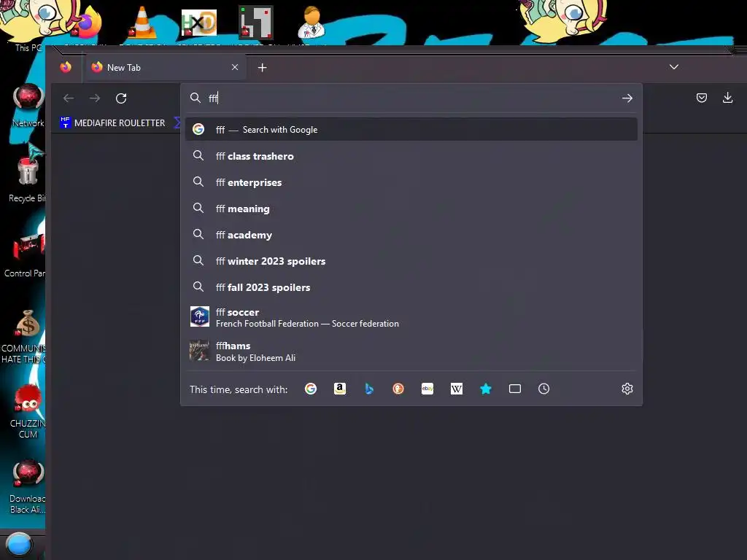Open the Downloads panel
This screenshot has width=747, height=560.
tap(727, 98)
